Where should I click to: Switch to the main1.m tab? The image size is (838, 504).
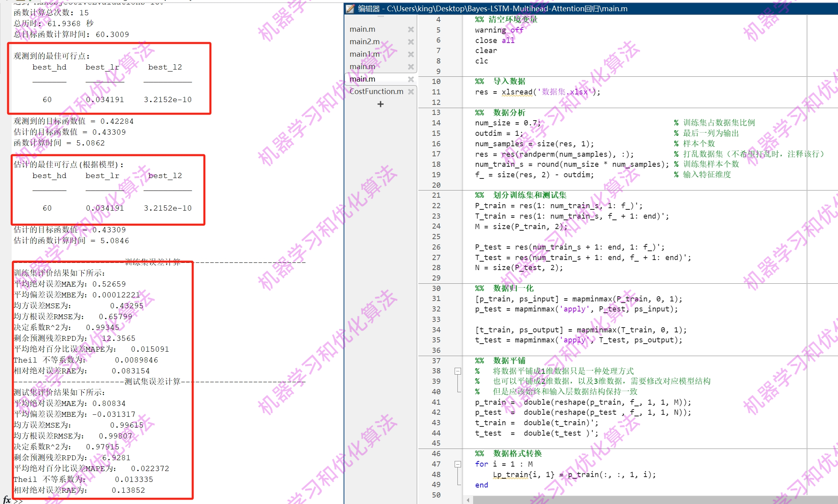pos(364,54)
